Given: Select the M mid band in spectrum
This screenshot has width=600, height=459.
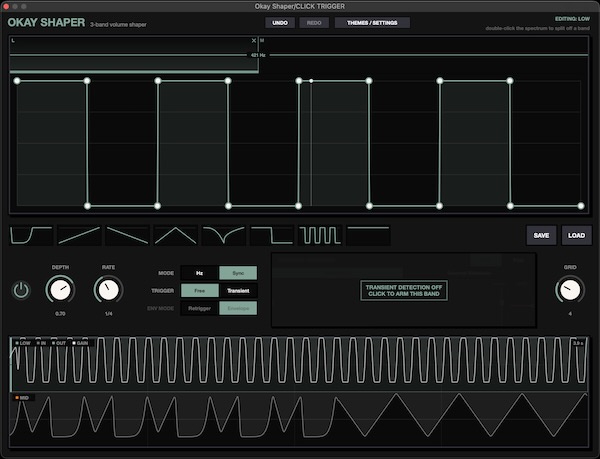Looking at the screenshot, I should 424,54.
